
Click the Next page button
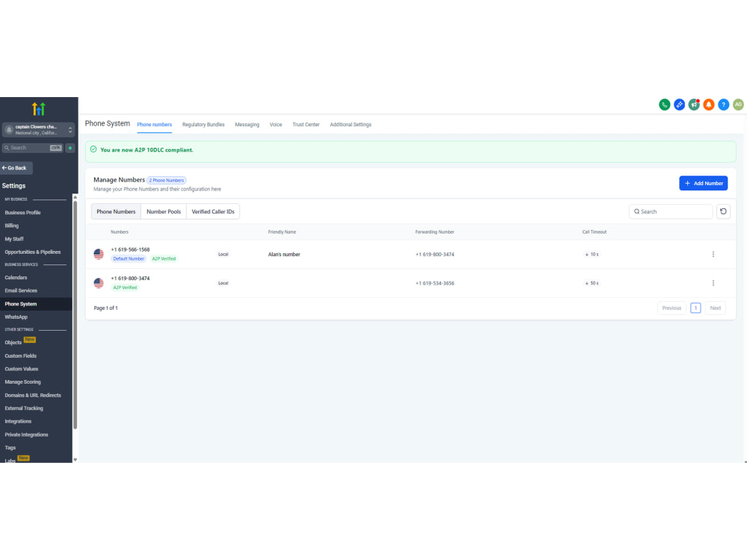[715, 308]
